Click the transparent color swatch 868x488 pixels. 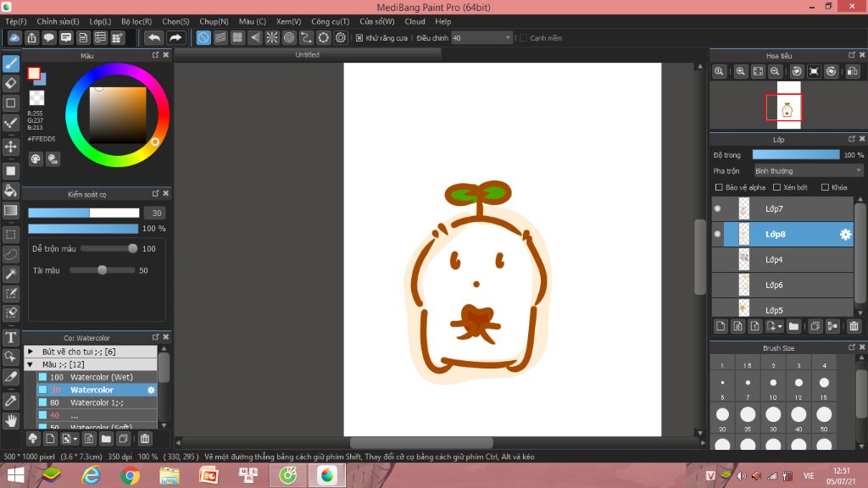[x=36, y=98]
